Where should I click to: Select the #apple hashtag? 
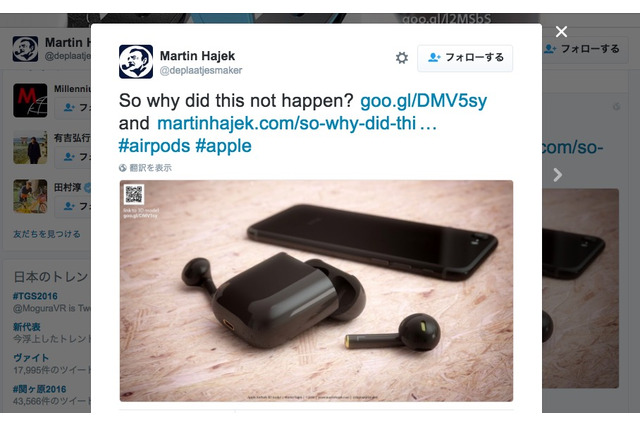tap(223, 146)
